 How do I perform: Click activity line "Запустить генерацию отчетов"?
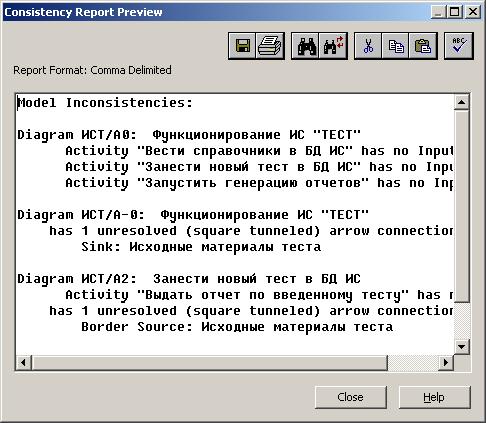click(259, 183)
